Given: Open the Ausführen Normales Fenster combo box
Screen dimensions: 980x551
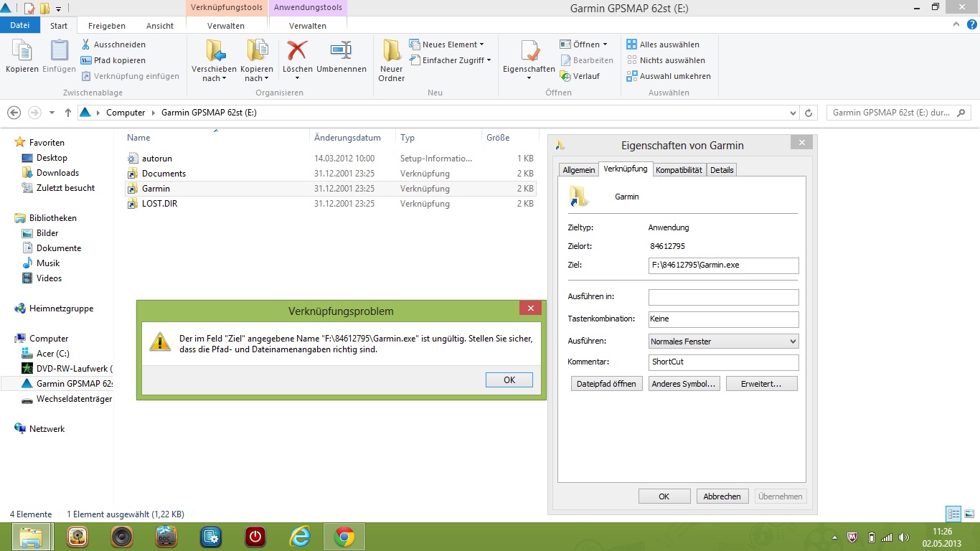Looking at the screenshot, I should [723, 342].
